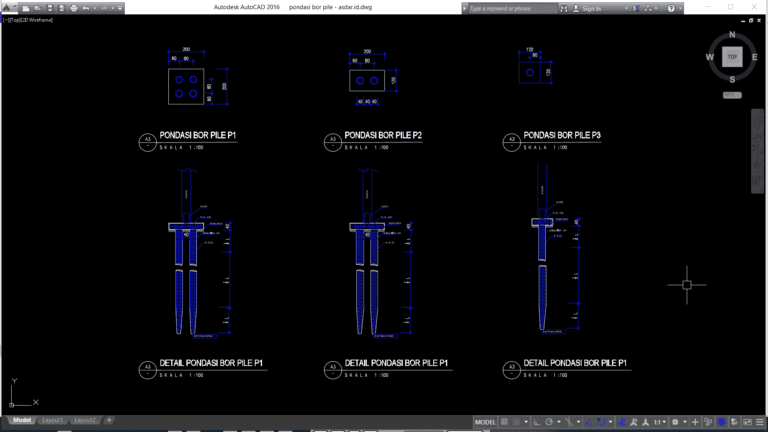
Task: Expand the Help dropdown arrow
Action: [x=680, y=8]
